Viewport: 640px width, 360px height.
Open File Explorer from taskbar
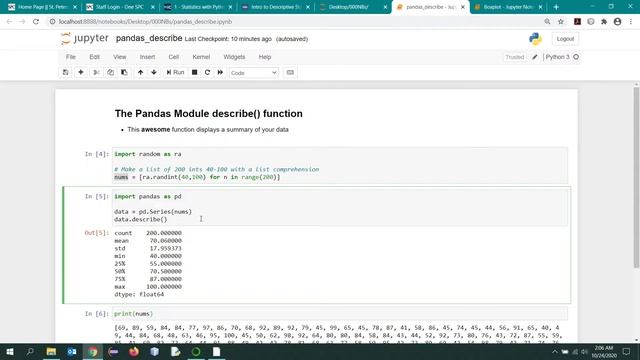coord(51,351)
